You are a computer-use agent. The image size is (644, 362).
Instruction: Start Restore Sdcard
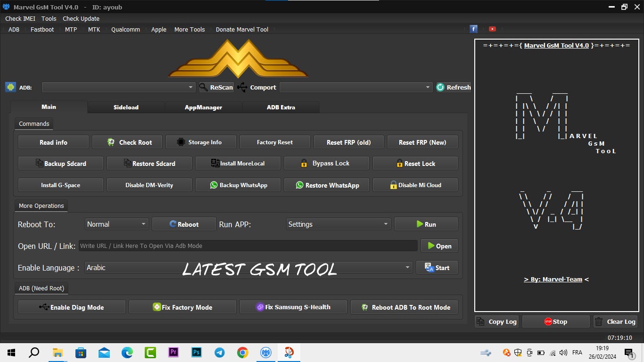(149, 164)
